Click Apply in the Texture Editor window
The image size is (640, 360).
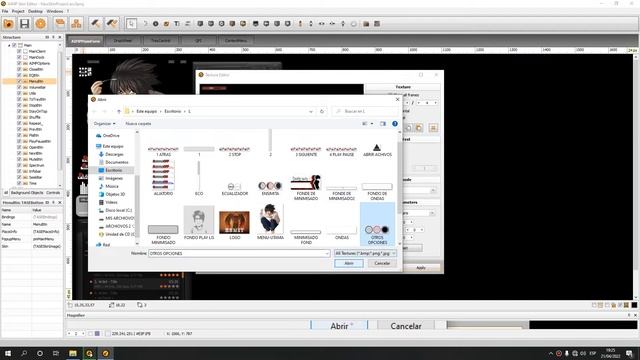click(x=421, y=268)
